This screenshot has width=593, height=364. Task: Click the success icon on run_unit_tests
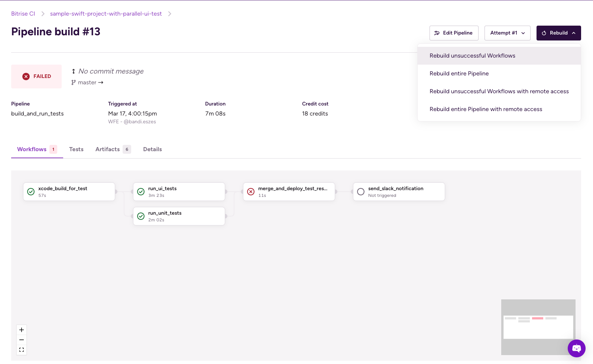pos(141,216)
